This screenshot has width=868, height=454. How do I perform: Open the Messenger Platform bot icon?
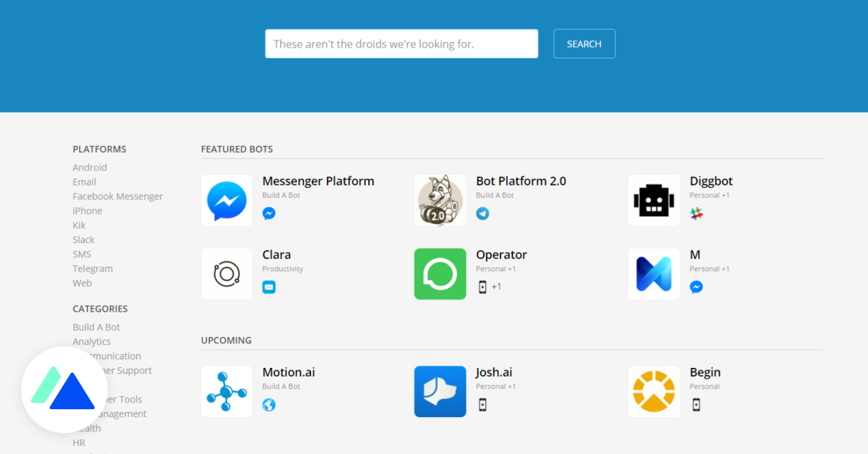pos(226,199)
